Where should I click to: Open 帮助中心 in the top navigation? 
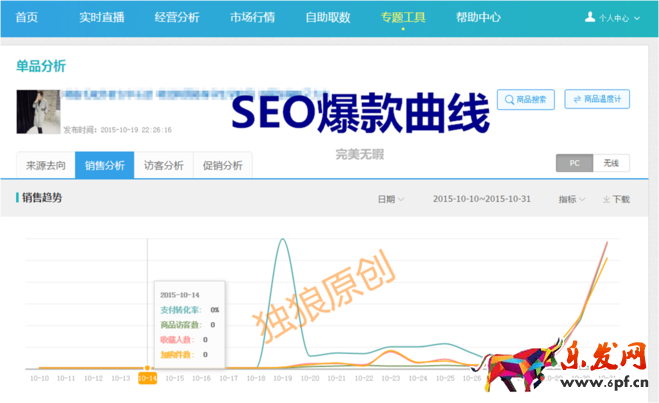(x=478, y=18)
